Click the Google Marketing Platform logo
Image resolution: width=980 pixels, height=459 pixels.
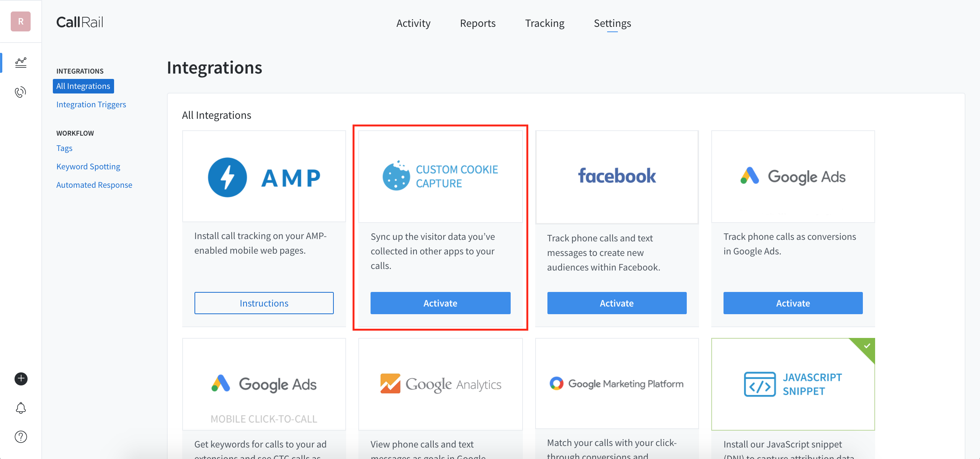point(616,384)
